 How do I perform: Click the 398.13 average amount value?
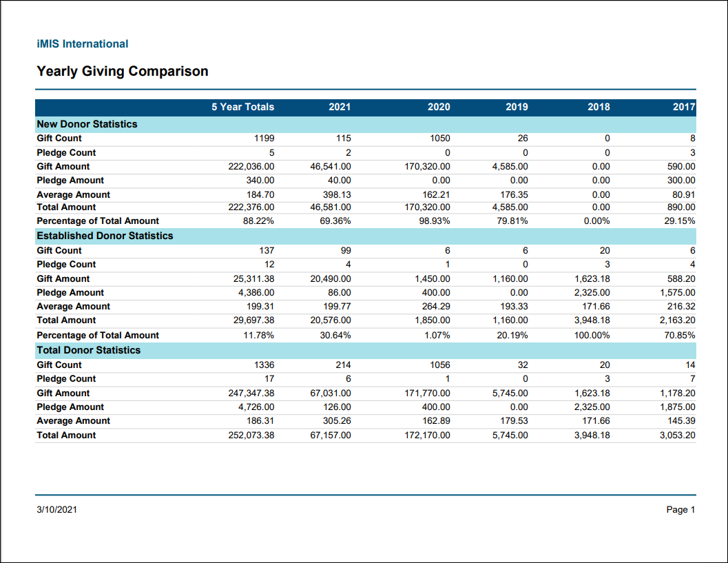tap(337, 194)
